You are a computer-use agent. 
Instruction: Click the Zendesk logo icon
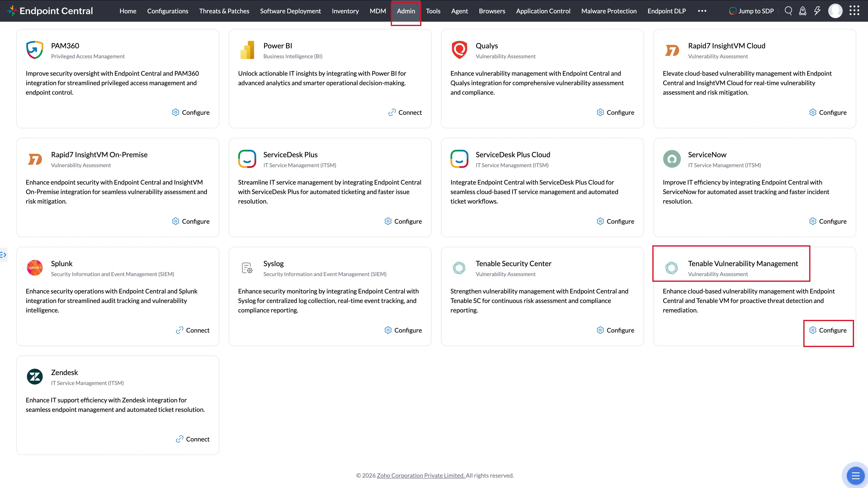pyautogui.click(x=35, y=377)
